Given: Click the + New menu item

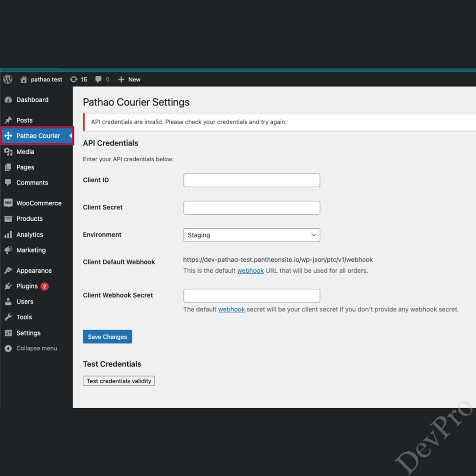Looking at the screenshot, I should point(129,79).
